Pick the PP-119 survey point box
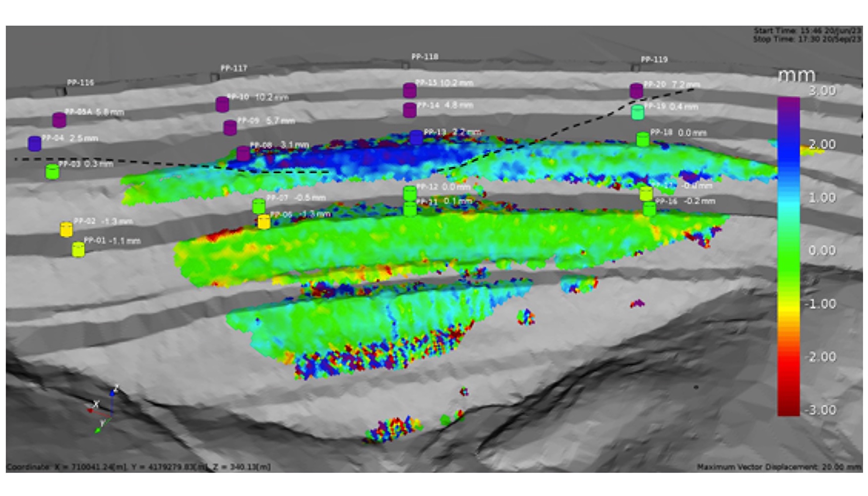This screenshot has width=868, height=496. (x=635, y=67)
